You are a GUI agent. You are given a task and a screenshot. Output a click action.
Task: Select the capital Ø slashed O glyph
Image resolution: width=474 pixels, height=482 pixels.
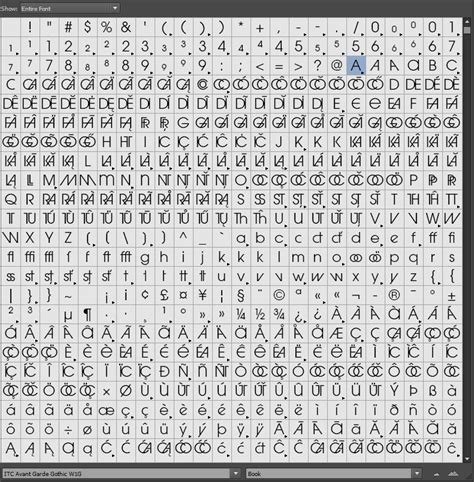click(x=126, y=391)
